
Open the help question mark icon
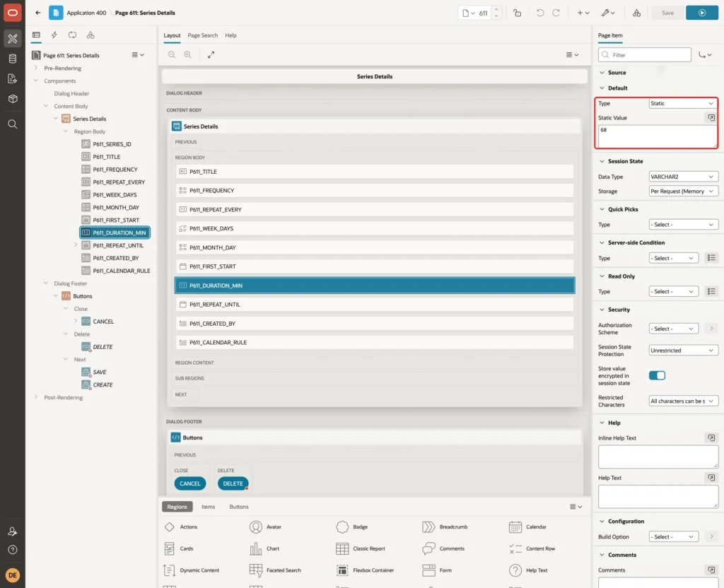pos(13,550)
